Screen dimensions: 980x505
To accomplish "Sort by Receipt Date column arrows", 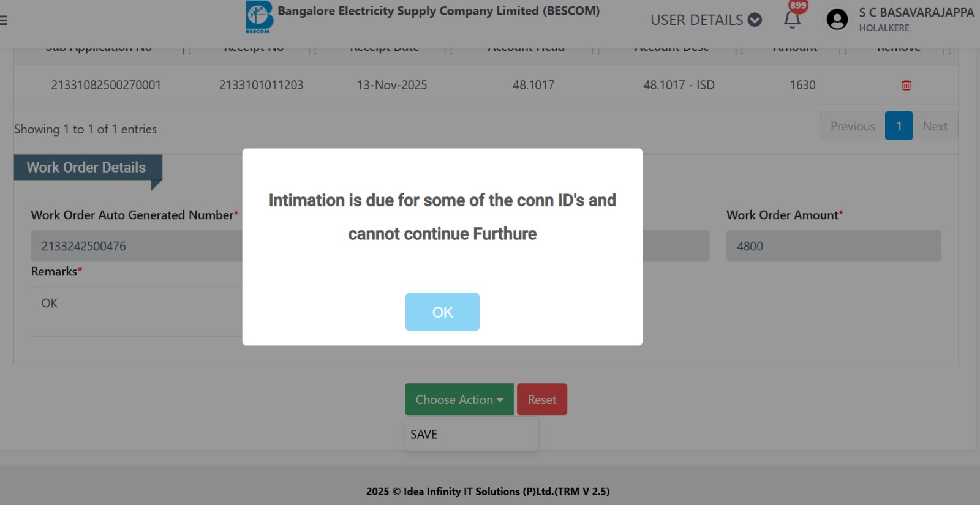I will point(448,51).
